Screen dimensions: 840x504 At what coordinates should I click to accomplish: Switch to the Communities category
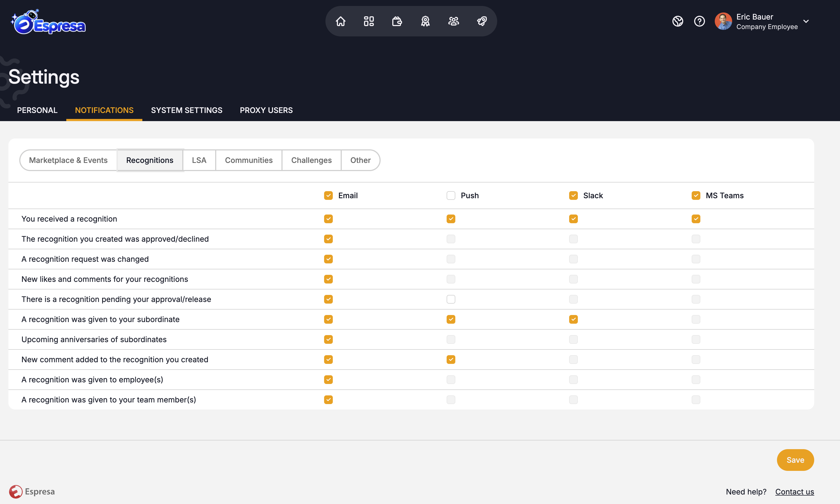(x=249, y=160)
